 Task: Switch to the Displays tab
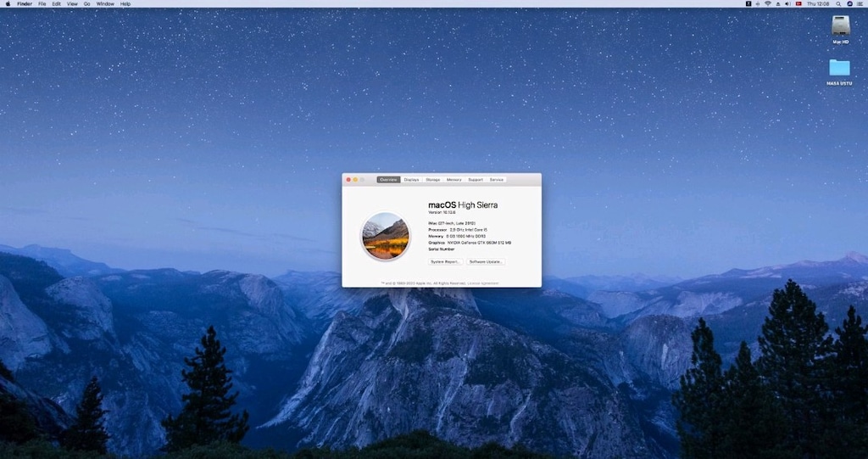[411, 180]
